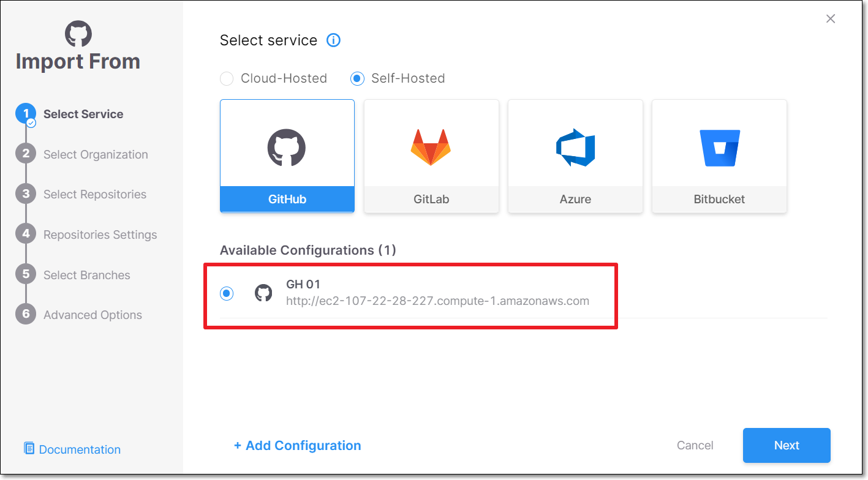The image size is (868, 480).
Task: Click the GitHub icon in GH 01 row
Action: click(x=263, y=293)
